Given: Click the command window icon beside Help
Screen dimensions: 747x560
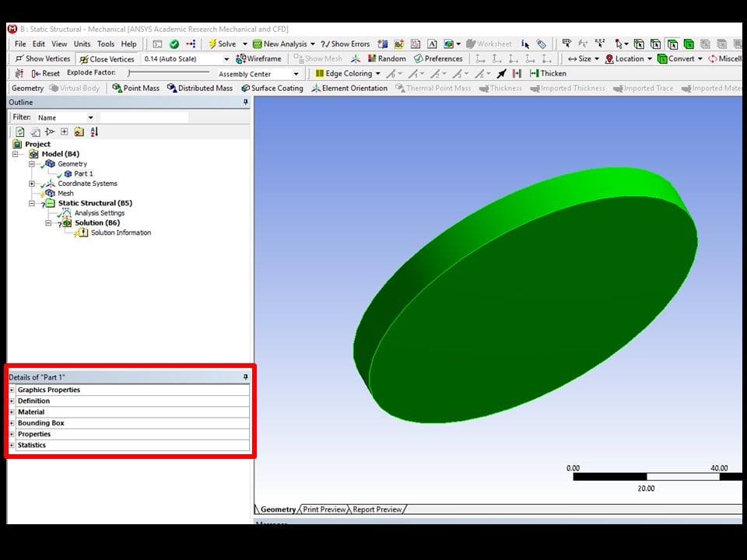Looking at the screenshot, I should (x=157, y=44).
